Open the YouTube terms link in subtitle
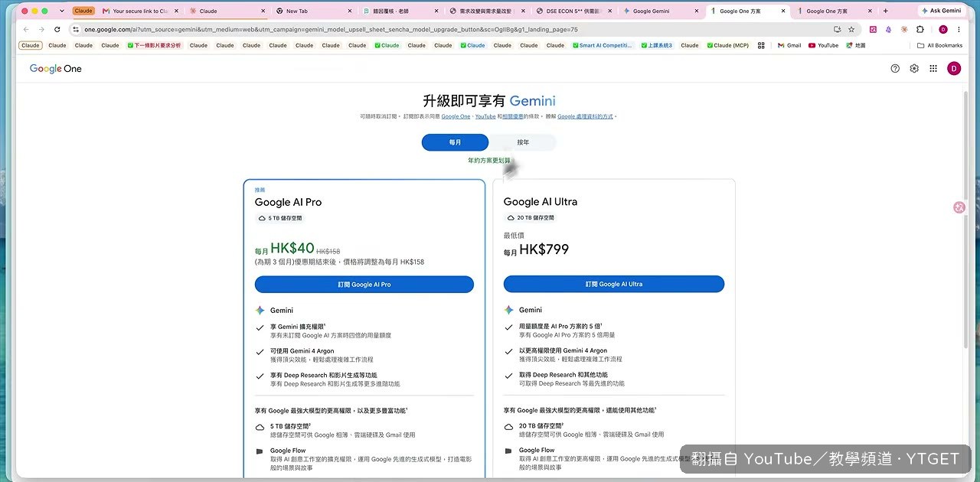This screenshot has height=482, width=980. (485, 116)
